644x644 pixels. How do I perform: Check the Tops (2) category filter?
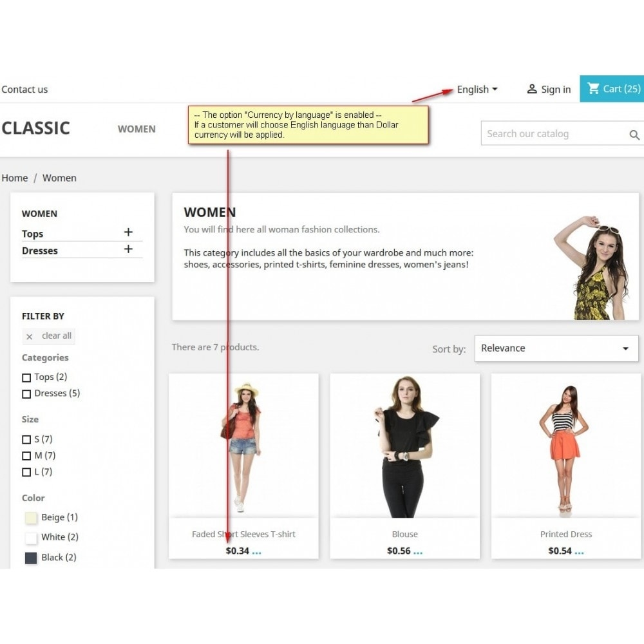[26, 377]
